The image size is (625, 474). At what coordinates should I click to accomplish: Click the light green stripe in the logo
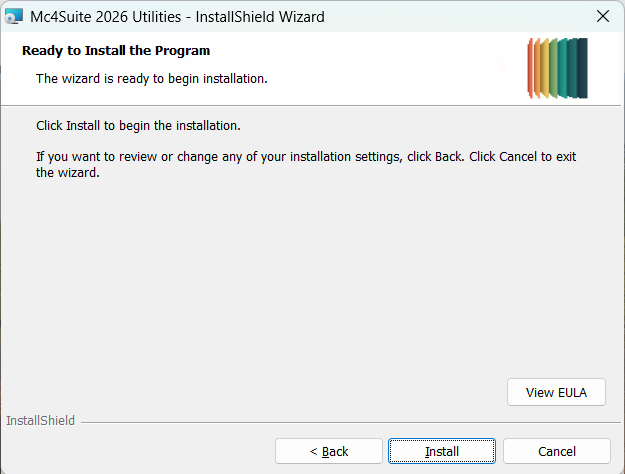(556, 69)
